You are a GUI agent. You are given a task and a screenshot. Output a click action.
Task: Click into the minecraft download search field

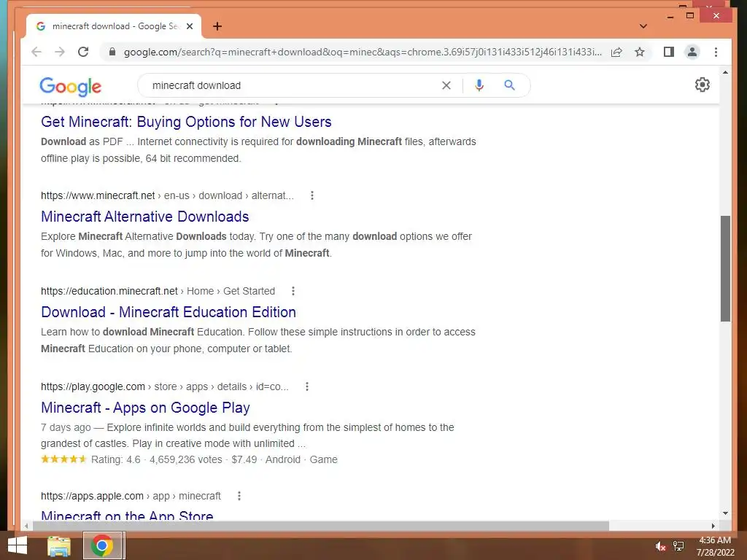click(290, 85)
